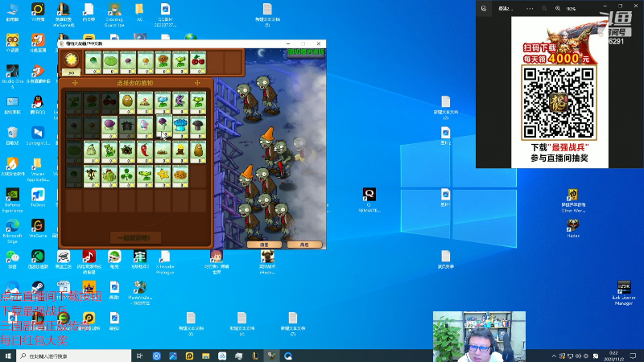Select the yellow Starfruit seed card

163,177
